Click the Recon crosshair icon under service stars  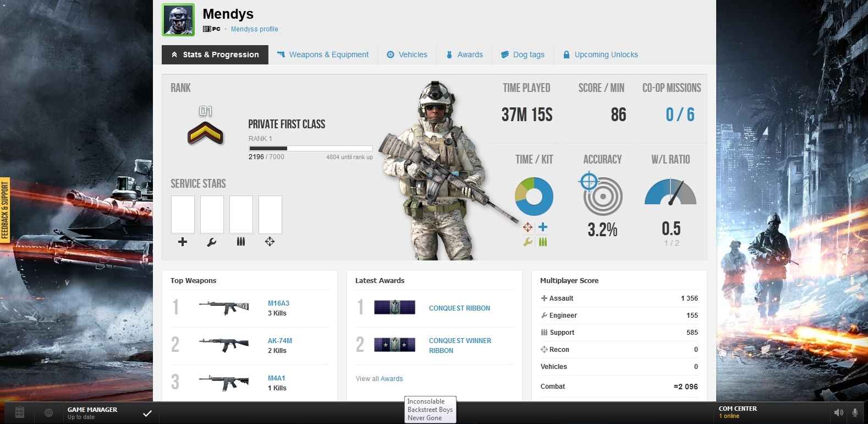[270, 242]
